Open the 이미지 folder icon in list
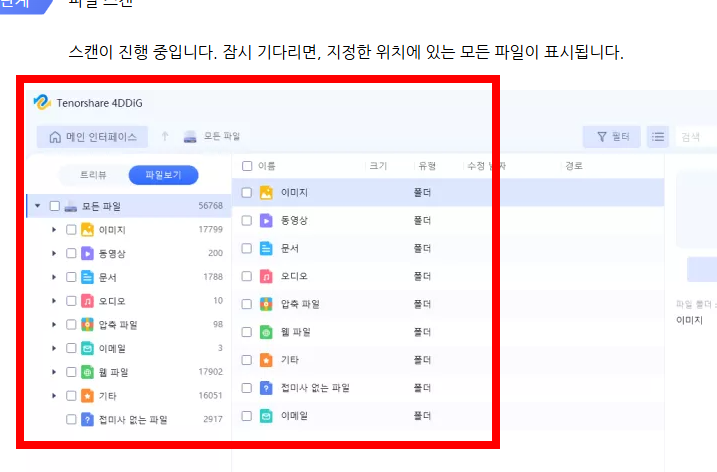The width and height of the screenshot is (717, 472). coord(266,193)
